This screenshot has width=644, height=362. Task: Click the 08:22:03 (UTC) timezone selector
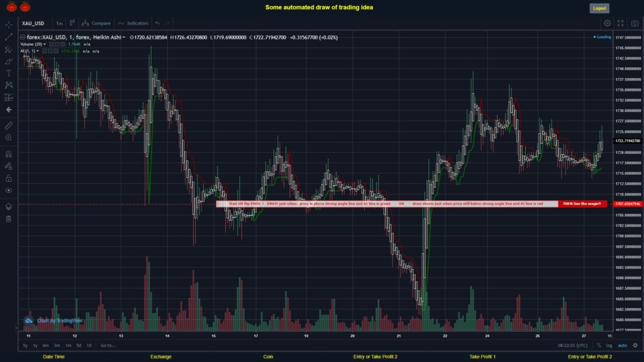point(572,346)
